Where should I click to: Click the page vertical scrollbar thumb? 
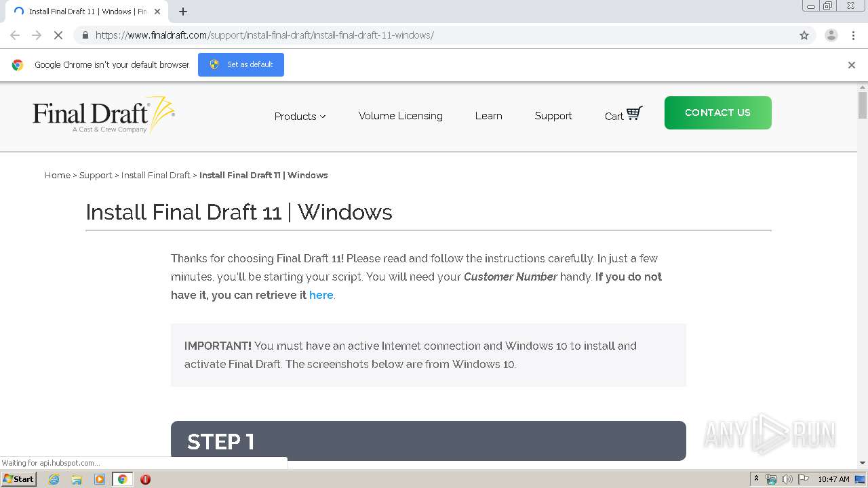click(x=863, y=105)
